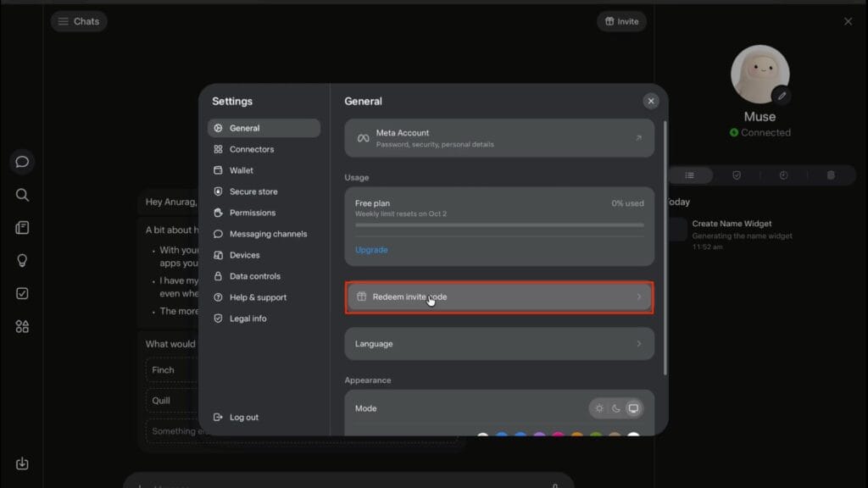The image size is (868, 488).
Task: Expand the Language row chevron
Action: 639,344
